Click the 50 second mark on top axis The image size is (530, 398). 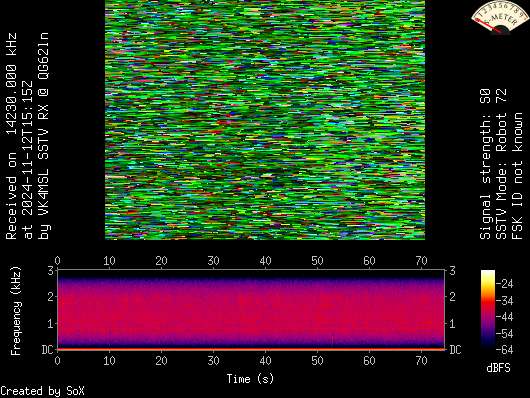click(317, 261)
